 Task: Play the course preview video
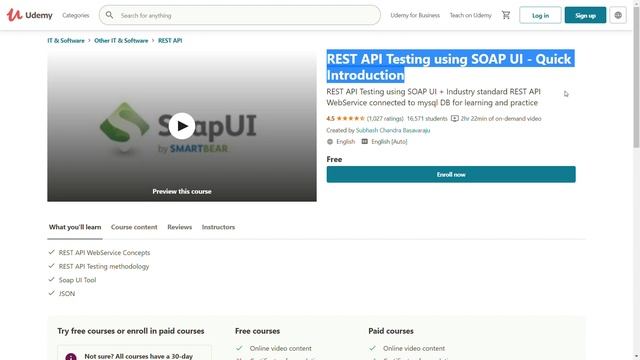click(x=182, y=126)
